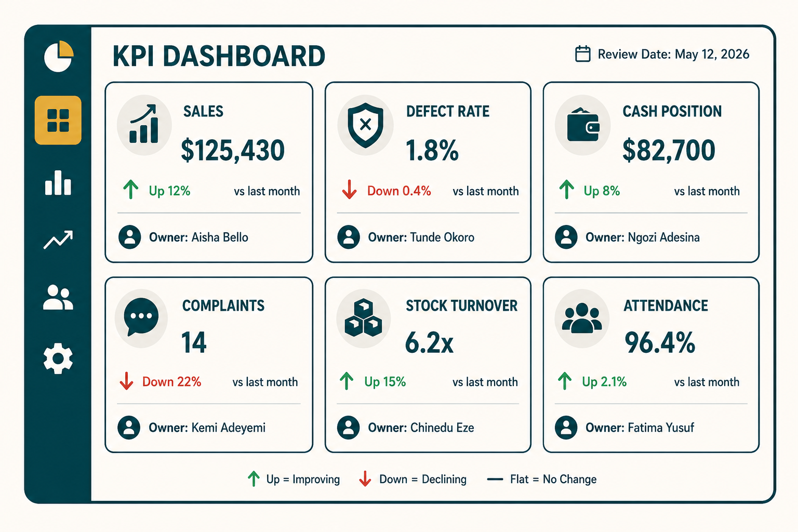Select the ATTENDANCE card heading
Image resolution: width=798 pixels, height=532 pixels.
click(666, 305)
